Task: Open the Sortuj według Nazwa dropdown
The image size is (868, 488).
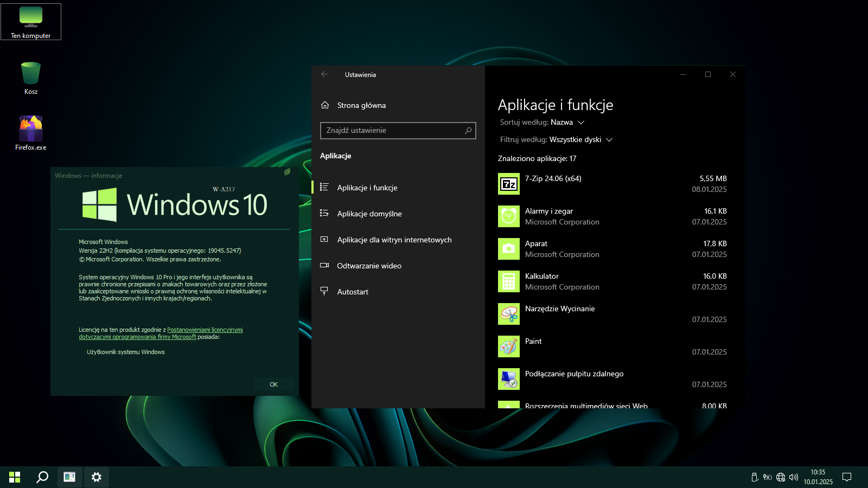Action: [x=567, y=123]
